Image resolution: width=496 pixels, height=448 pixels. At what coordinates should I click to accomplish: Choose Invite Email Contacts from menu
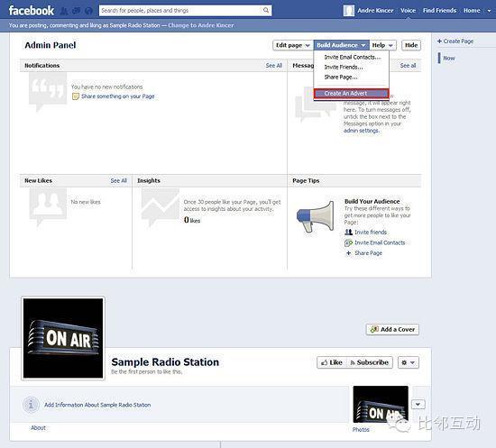(352, 57)
